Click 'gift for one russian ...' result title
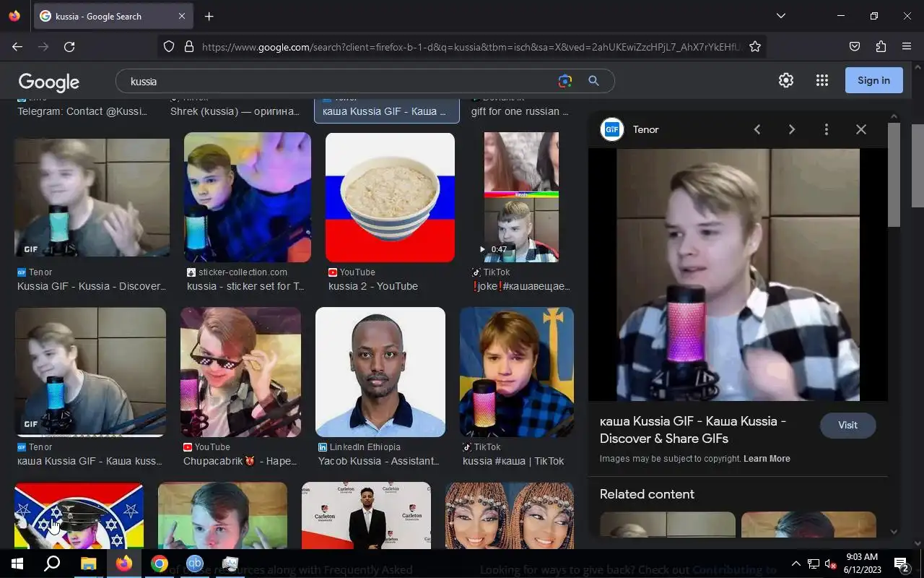 [x=520, y=111]
